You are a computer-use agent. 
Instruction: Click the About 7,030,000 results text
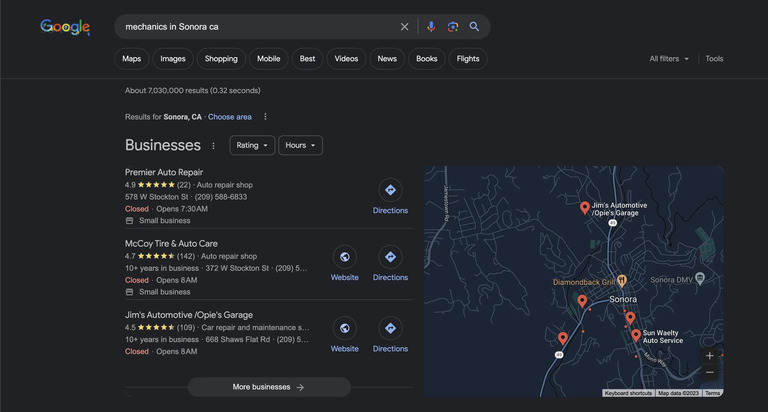click(192, 91)
